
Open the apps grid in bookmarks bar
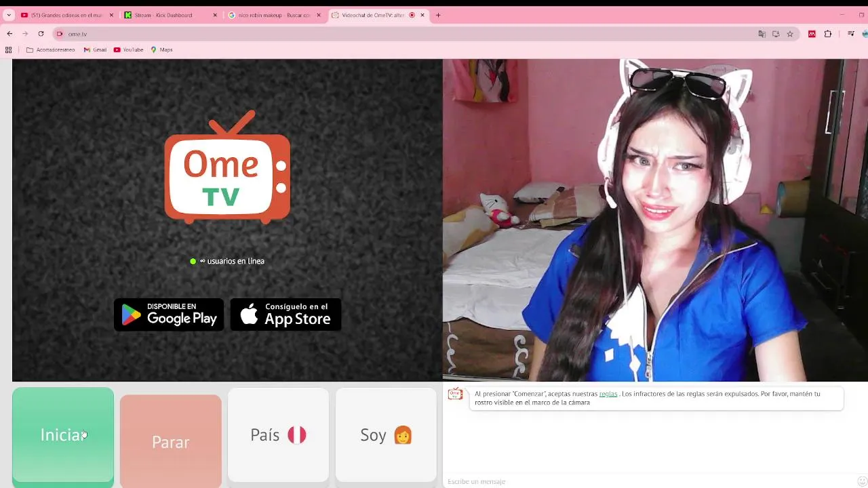[x=9, y=49]
